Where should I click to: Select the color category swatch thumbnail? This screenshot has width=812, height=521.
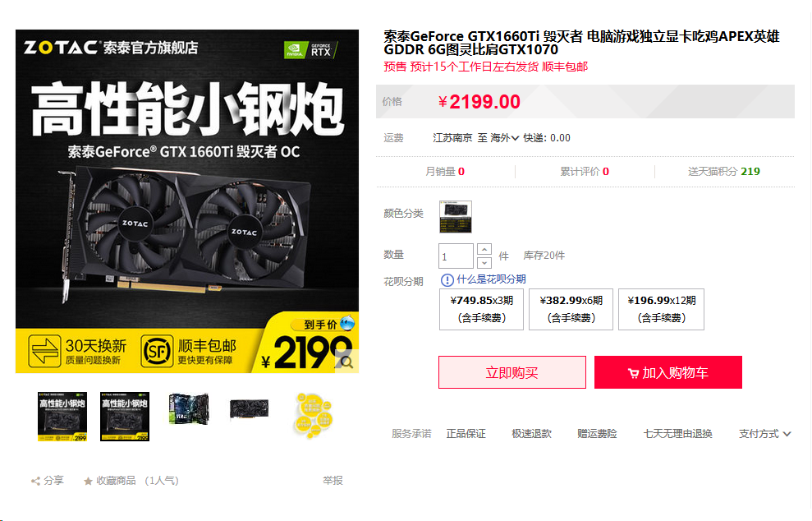pyautogui.click(x=455, y=217)
